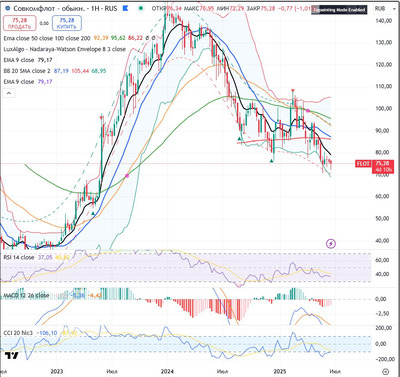The width and height of the screenshot is (400, 377).
Task: Click the КУПИТЬ 75,28 buy button
Action: point(67,23)
